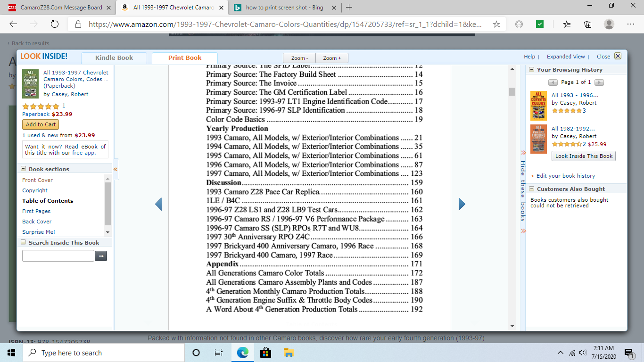
Task: Open Microsoft Store from taskbar
Action: pyautogui.click(x=265, y=353)
